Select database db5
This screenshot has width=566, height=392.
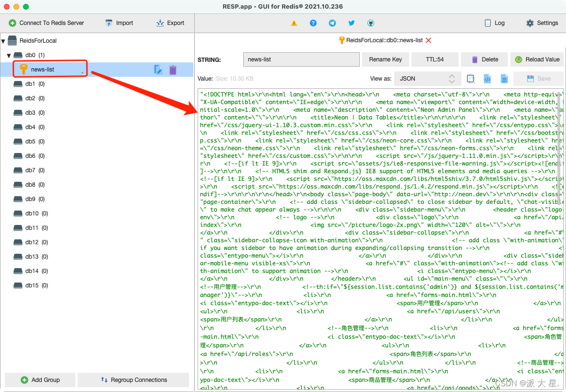[35, 142]
